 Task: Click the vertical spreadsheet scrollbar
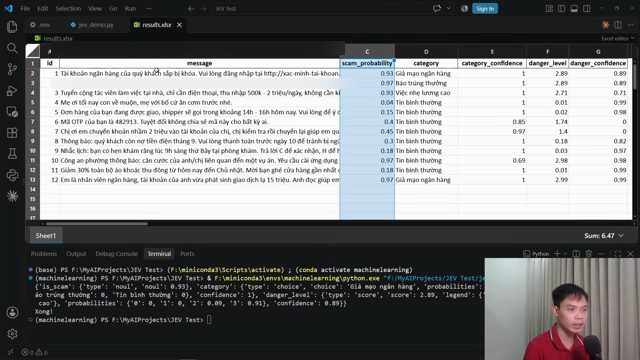635,73
